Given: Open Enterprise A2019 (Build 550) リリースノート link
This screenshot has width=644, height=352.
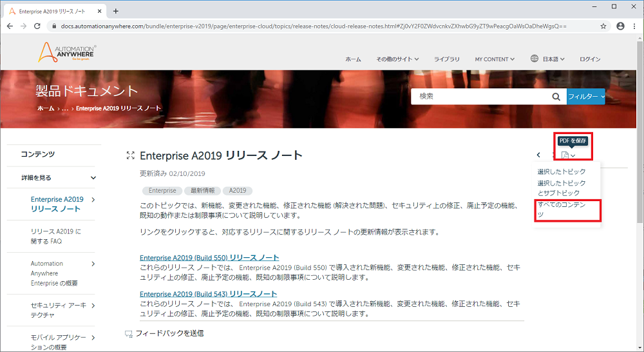Looking at the screenshot, I should (209, 258).
